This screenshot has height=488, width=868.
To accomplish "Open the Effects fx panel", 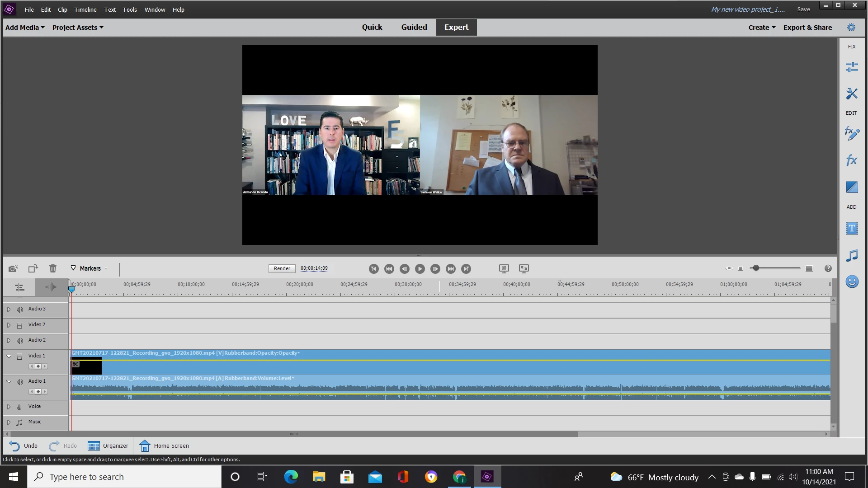I will tap(852, 160).
